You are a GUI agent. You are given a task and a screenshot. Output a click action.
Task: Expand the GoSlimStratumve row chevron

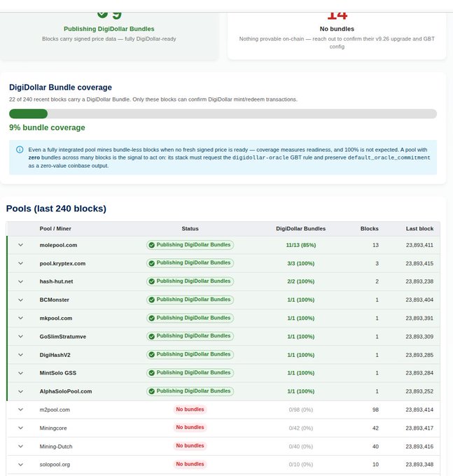pos(20,337)
